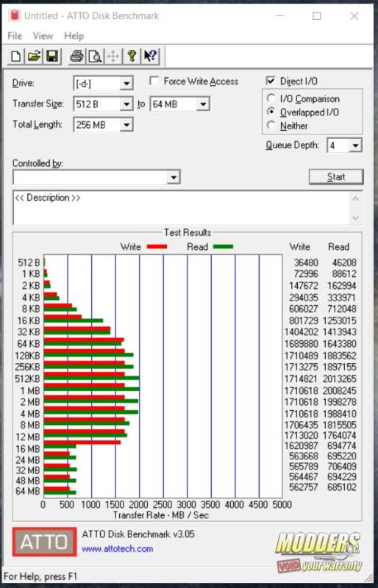Viewport: 378px width, 588px height.
Task: Activate context help arrow-question icon
Action: [x=150, y=57]
